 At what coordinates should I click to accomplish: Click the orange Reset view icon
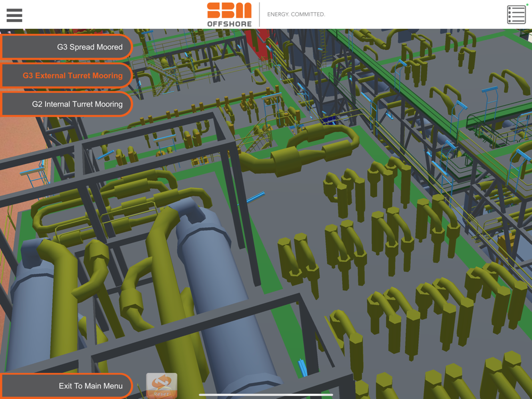coord(162,385)
